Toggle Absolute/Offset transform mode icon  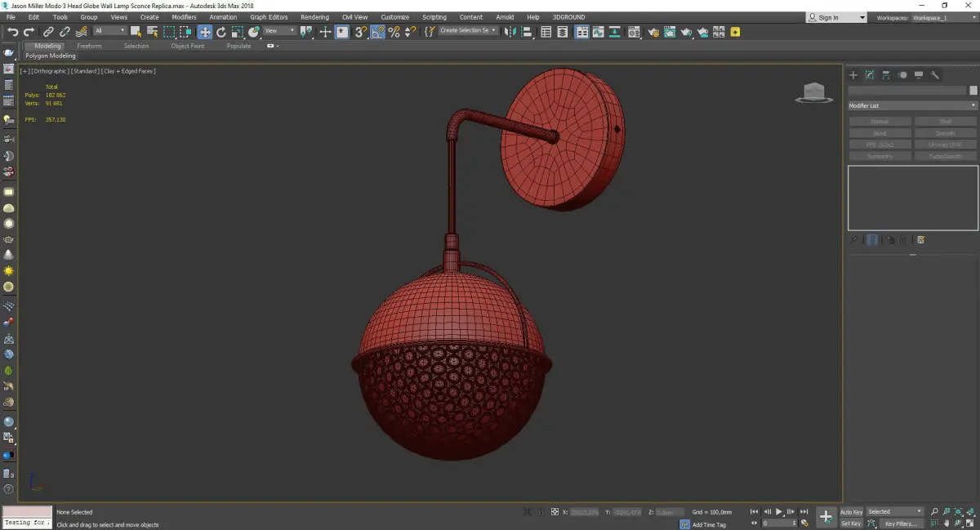pos(555,512)
